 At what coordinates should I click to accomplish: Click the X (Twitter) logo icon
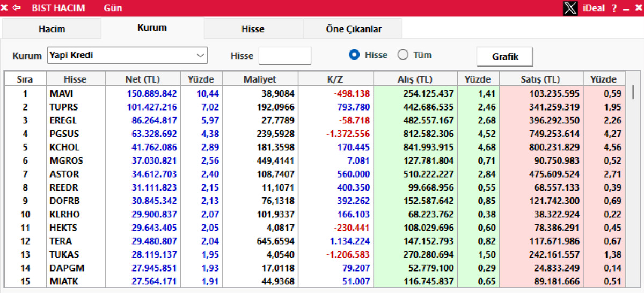point(571,8)
